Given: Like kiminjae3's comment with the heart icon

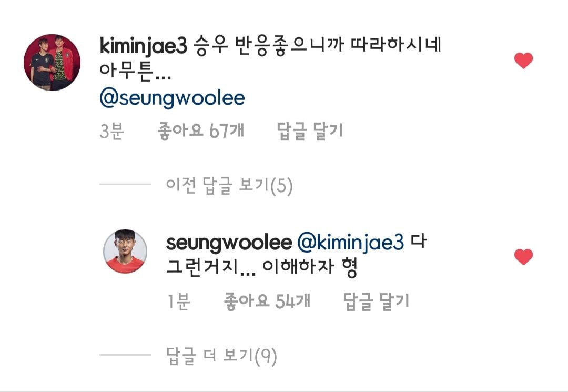Looking at the screenshot, I should tap(523, 61).
